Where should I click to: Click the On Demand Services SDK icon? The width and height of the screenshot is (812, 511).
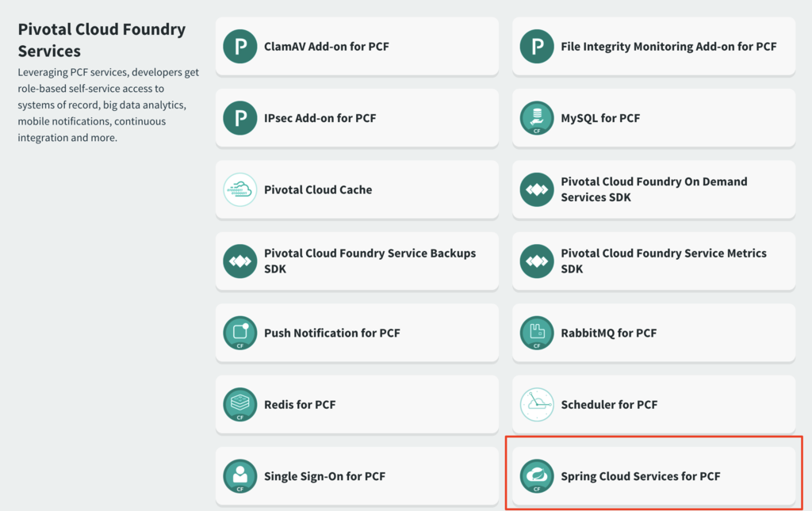pyautogui.click(x=537, y=190)
